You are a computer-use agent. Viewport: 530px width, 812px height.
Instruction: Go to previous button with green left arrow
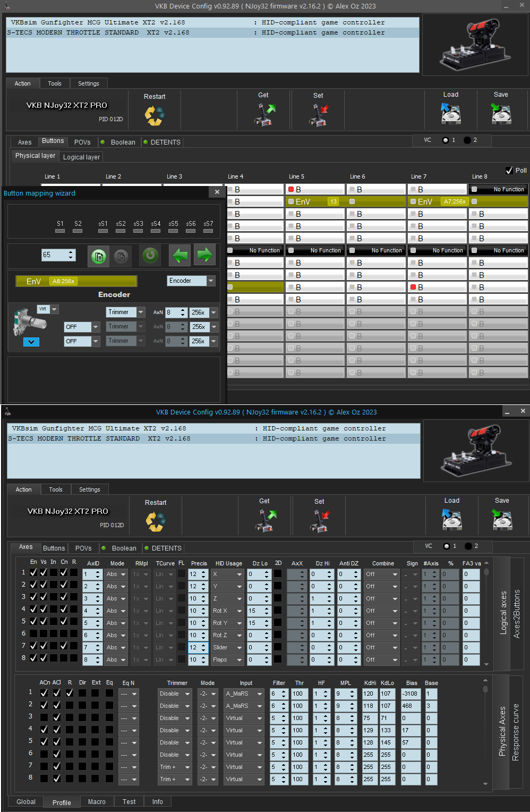pyautogui.click(x=180, y=256)
